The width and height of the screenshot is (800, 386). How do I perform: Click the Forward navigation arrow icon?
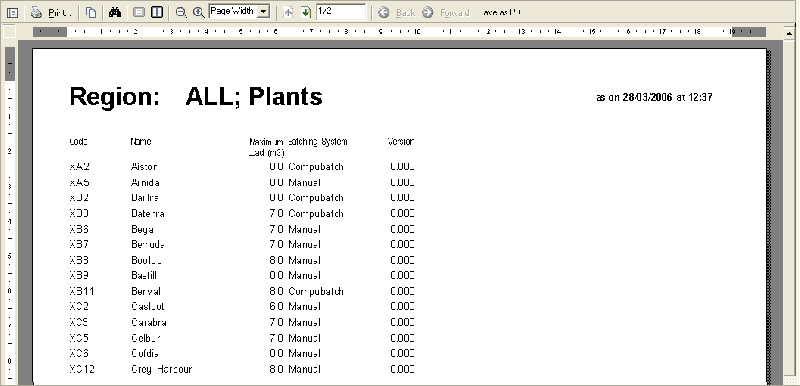[428, 13]
